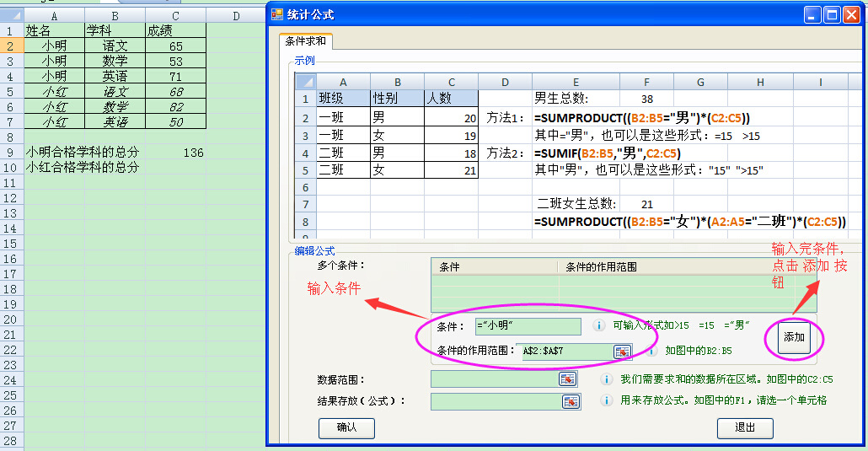
Task: Select spreadsheet column C header
Action: [175, 15]
